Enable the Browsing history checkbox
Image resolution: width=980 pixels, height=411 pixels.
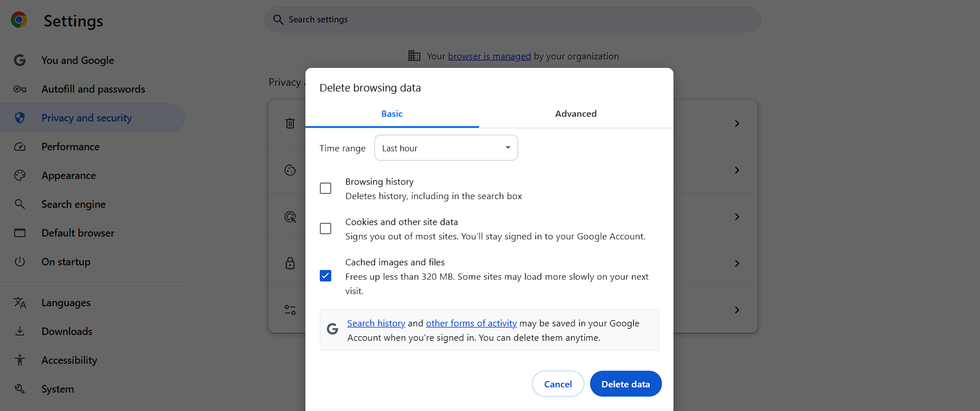326,189
